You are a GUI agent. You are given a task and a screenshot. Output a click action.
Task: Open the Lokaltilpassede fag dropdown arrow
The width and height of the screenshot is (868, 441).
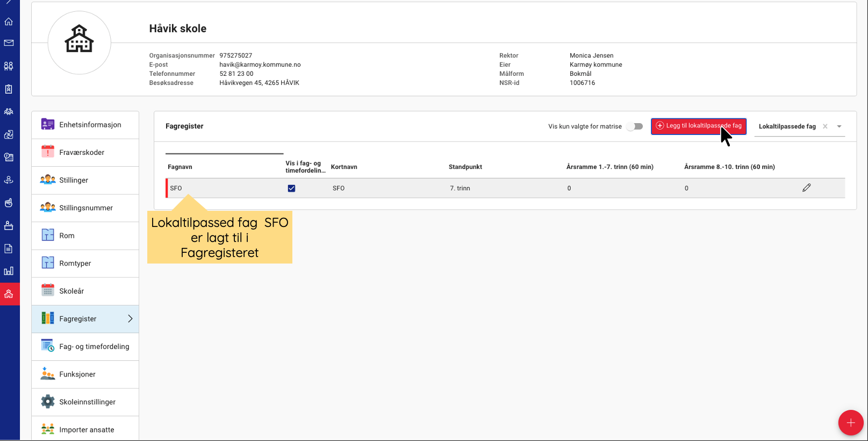(839, 126)
